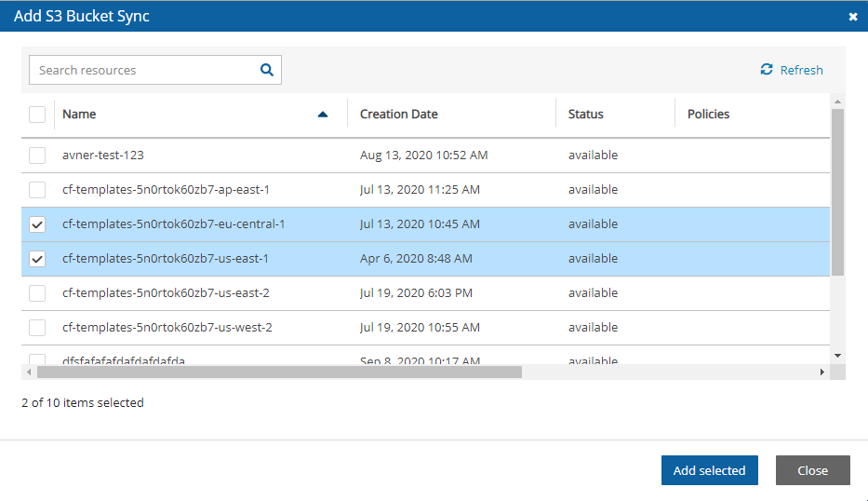Image resolution: width=868 pixels, height=501 pixels.
Task: Click the vertical scrollbar up arrow
Action: [x=837, y=101]
